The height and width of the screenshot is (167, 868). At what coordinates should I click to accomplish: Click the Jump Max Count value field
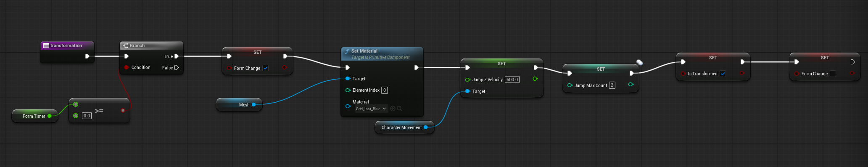(612, 85)
